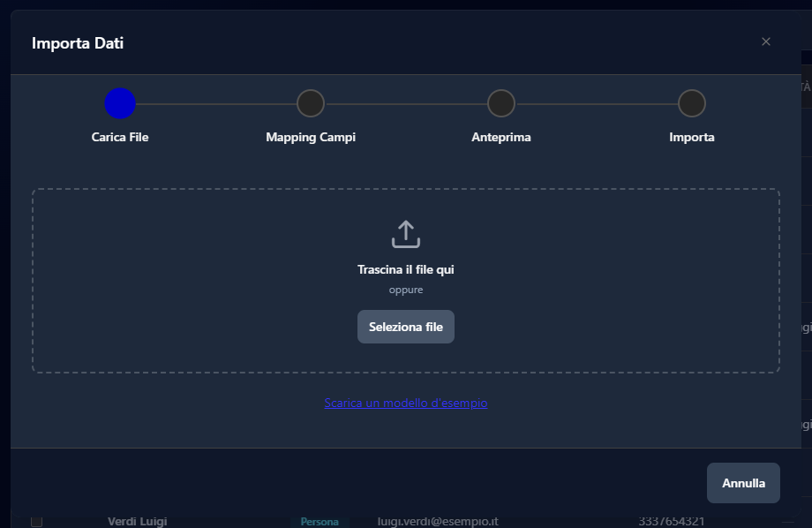Click the Seleziona file button
812x528 pixels.
405,327
